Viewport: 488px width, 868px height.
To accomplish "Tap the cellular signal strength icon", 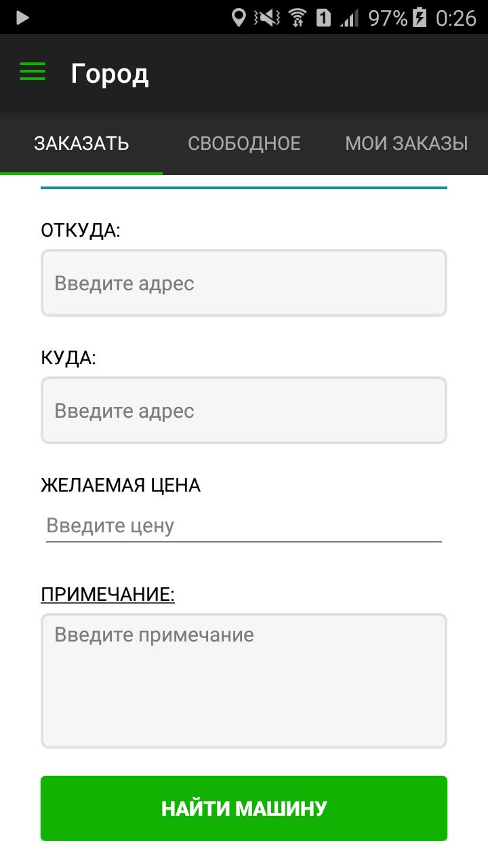I will point(348,18).
